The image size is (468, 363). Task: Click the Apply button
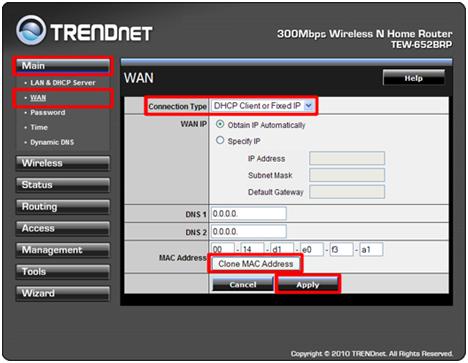click(x=308, y=285)
